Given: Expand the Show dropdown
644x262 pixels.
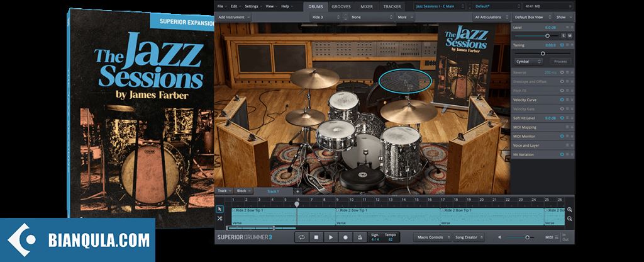Looking at the screenshot, I should click(x=563, y=17).
